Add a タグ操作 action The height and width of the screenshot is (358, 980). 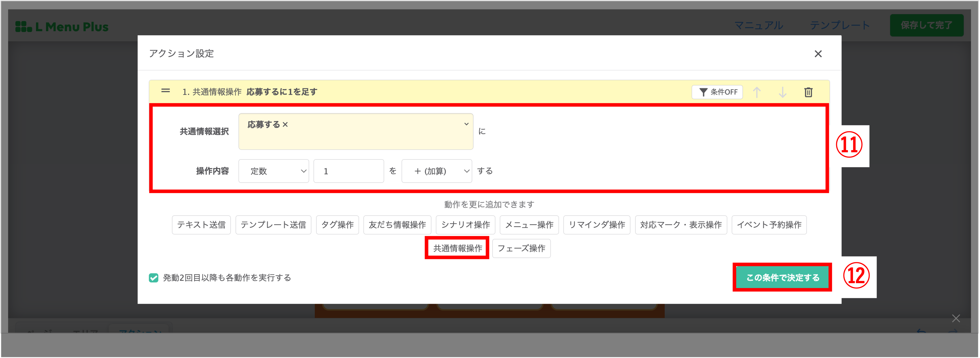[x=337, y=225]
